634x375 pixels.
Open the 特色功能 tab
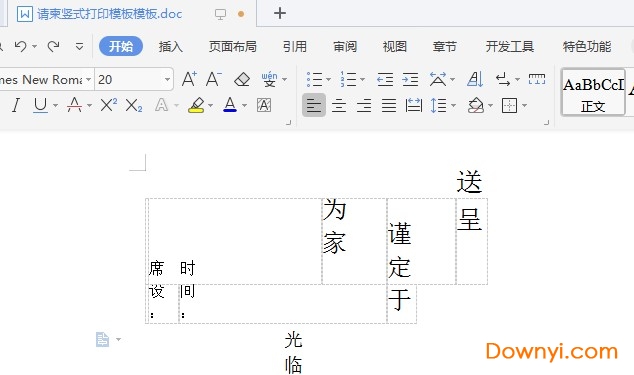tap(587, 47)
